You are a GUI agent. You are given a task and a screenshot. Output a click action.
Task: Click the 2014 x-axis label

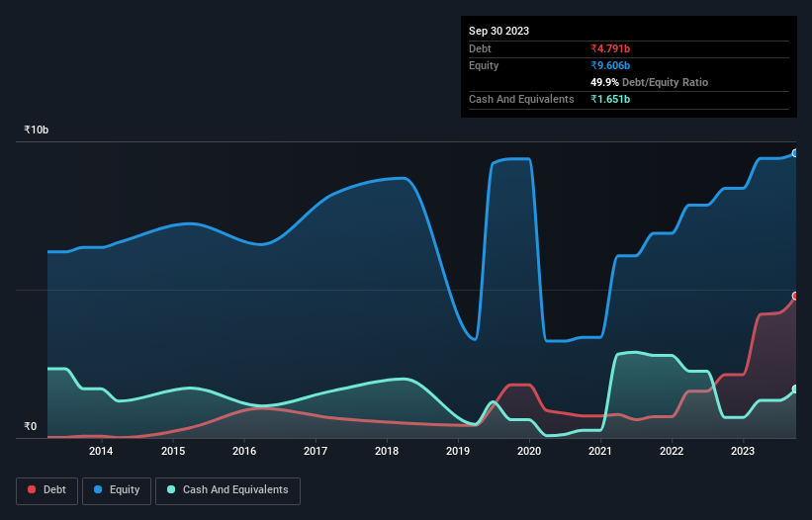101,451
